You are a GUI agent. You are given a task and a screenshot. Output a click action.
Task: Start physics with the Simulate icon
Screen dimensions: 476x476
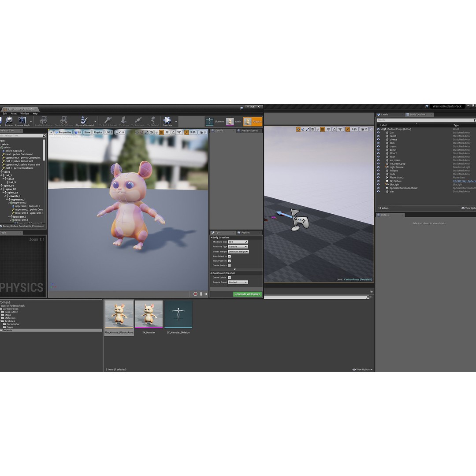[167, 122]
